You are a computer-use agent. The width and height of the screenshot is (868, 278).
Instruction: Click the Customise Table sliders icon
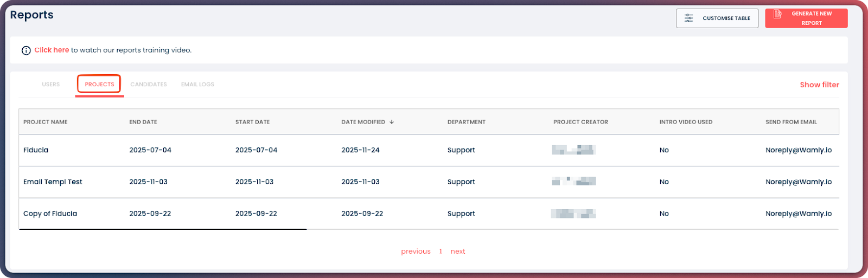pos(688,18)
